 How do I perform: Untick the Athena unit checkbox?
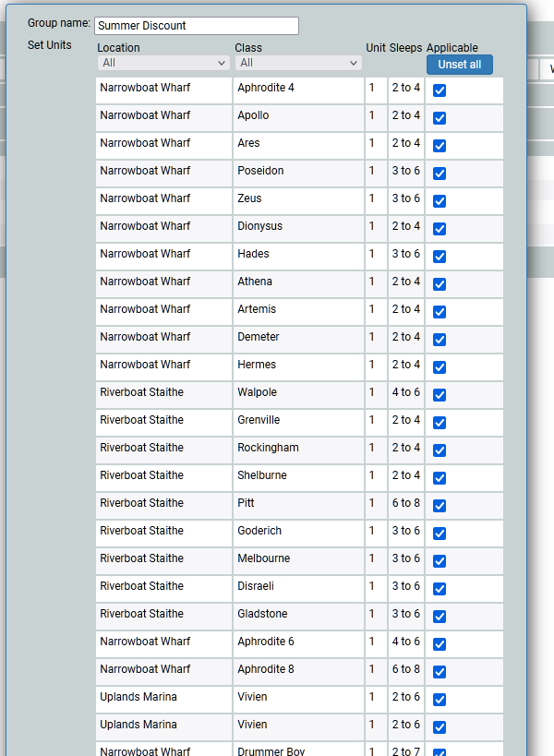click(440, 284)
